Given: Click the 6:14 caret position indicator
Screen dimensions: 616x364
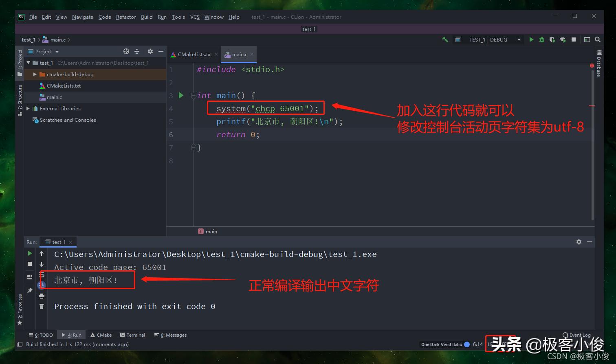Looking at the screenshot, I should (x=478, y=344).
